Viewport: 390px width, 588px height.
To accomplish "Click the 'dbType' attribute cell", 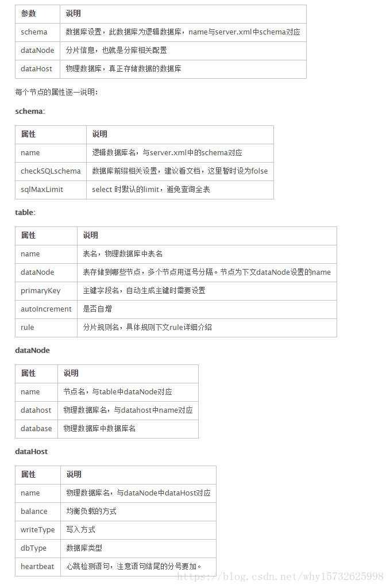I will click(38, 548).
